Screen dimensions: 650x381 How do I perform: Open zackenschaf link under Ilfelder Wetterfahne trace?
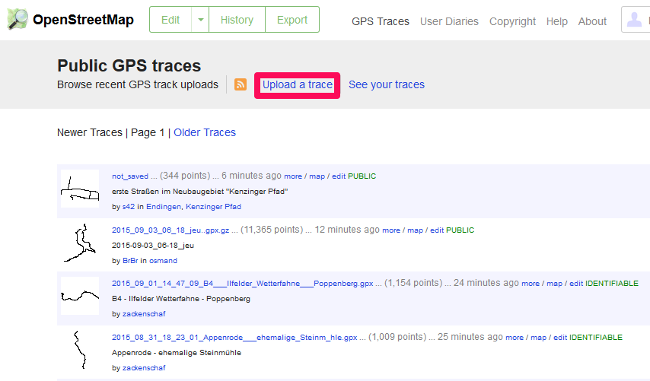click(144, 314)
